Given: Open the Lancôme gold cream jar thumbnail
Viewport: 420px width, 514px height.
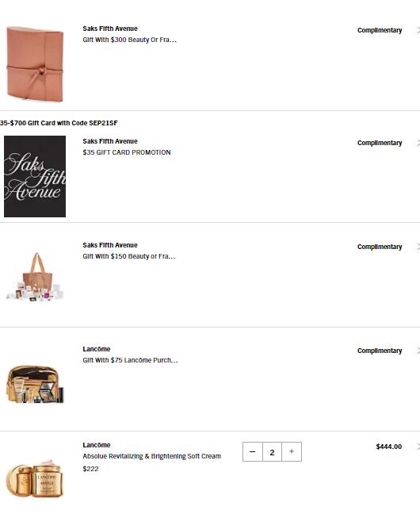Looking at the screenshot, I should coord(35,478).
